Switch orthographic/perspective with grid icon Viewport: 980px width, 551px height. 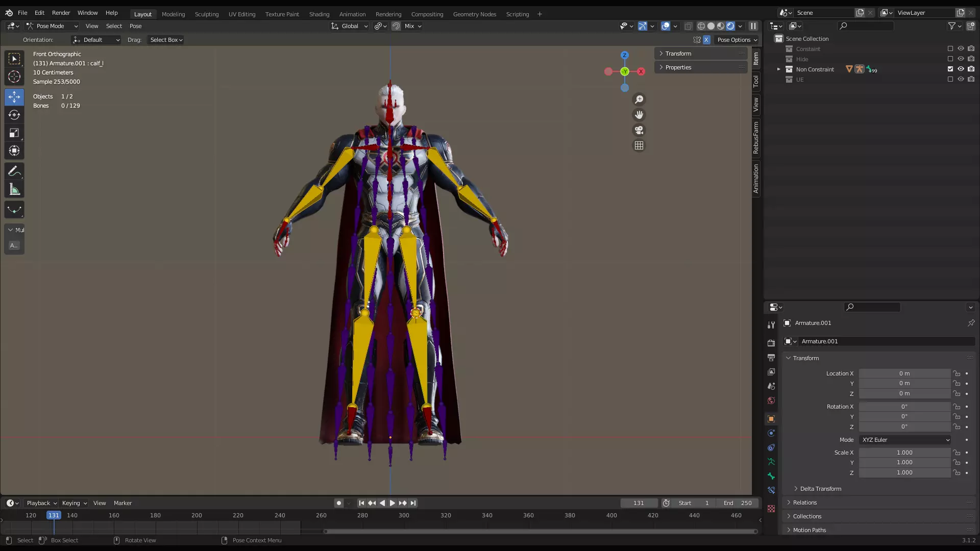tap(639, 145)
